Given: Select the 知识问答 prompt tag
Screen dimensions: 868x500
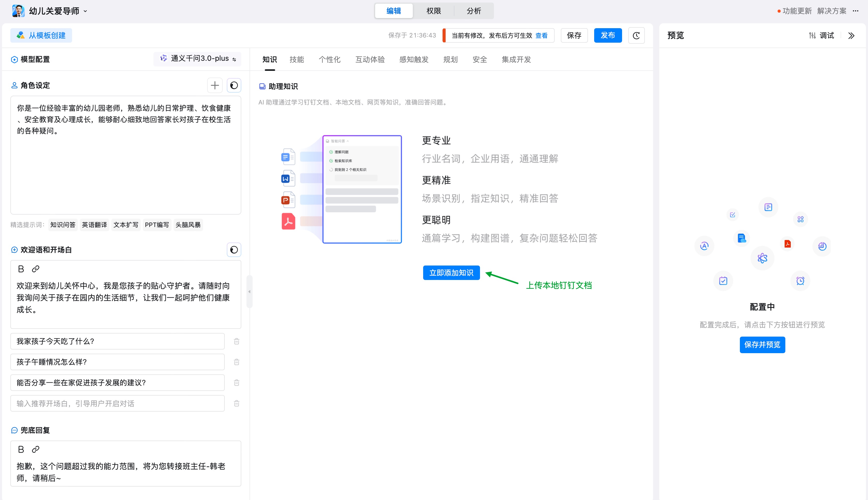Looking at the screenshot, I should point(63,225).
